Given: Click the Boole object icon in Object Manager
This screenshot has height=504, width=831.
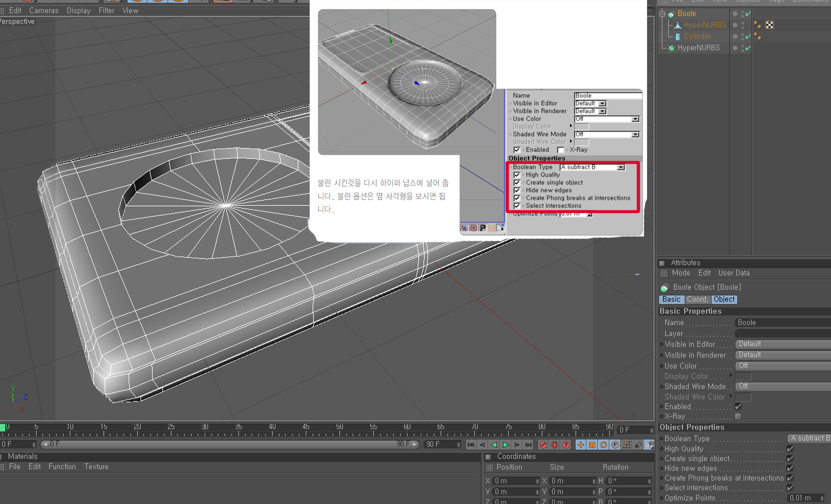Looking at the screenshot, I should 672,14.
